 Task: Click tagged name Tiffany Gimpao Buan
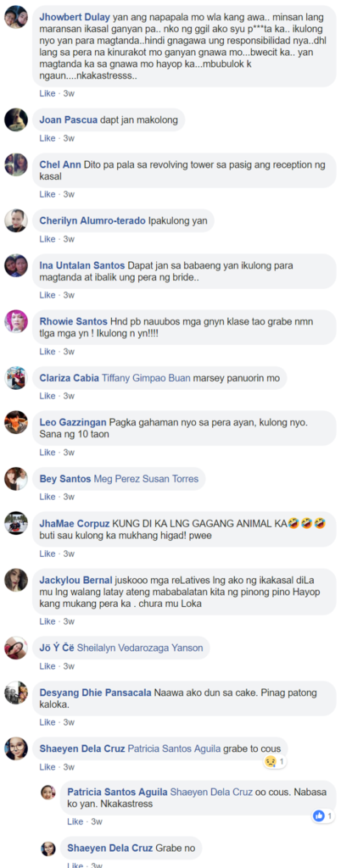pos(147,378)
